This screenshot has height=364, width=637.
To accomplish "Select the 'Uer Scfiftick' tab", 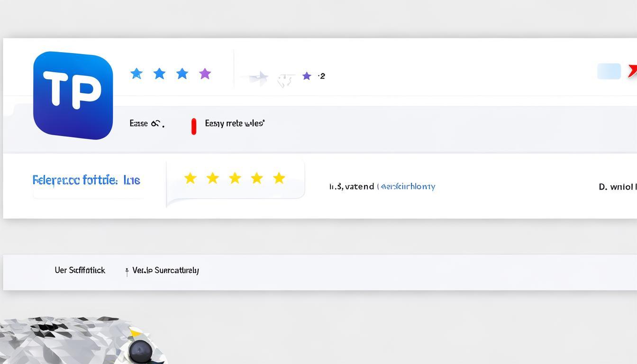I will pos(80,270).
